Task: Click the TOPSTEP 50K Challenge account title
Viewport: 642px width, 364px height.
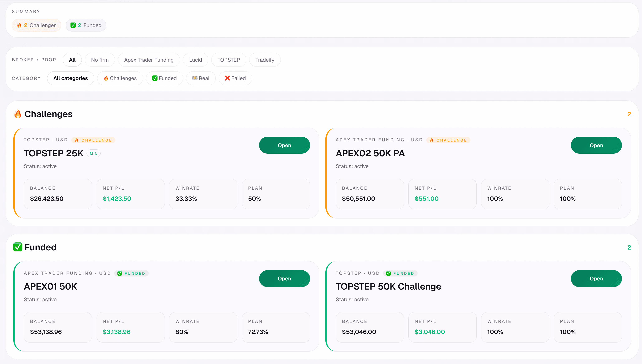Action: [388, 286]
